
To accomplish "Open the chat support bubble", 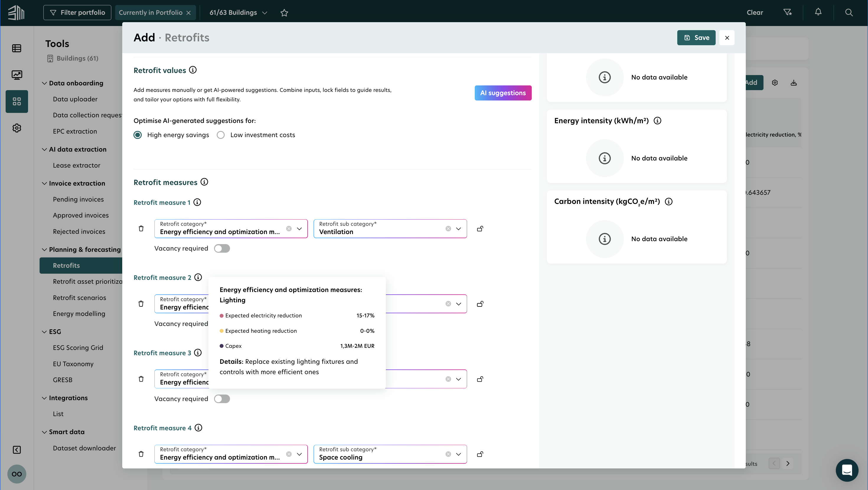I will (846, 470).
